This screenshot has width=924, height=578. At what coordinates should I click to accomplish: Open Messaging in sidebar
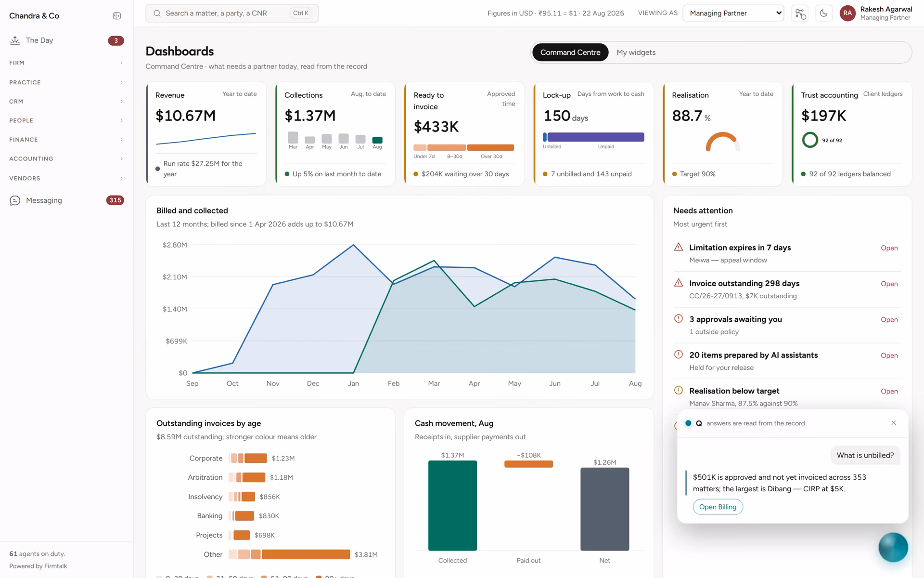coord(66,200)
